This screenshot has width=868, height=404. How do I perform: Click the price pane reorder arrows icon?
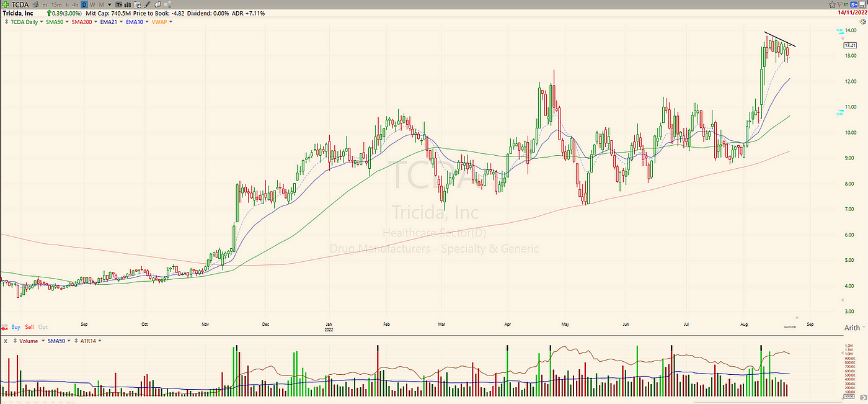6,22
